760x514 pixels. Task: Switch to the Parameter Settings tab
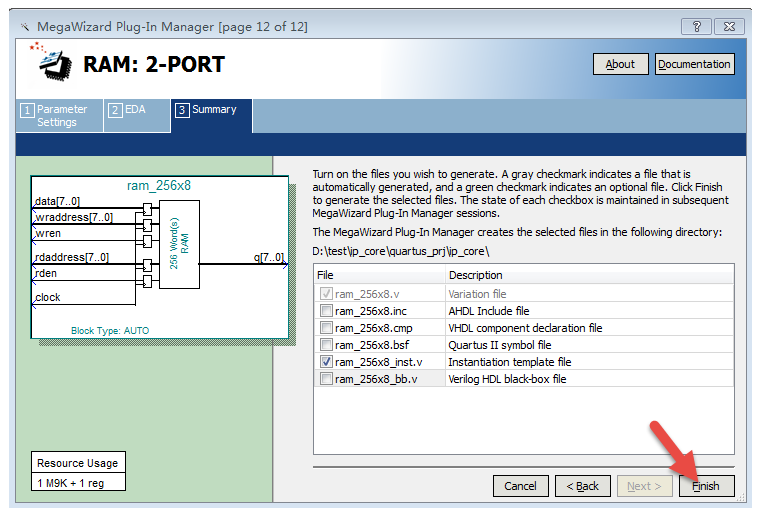(59, 115)
